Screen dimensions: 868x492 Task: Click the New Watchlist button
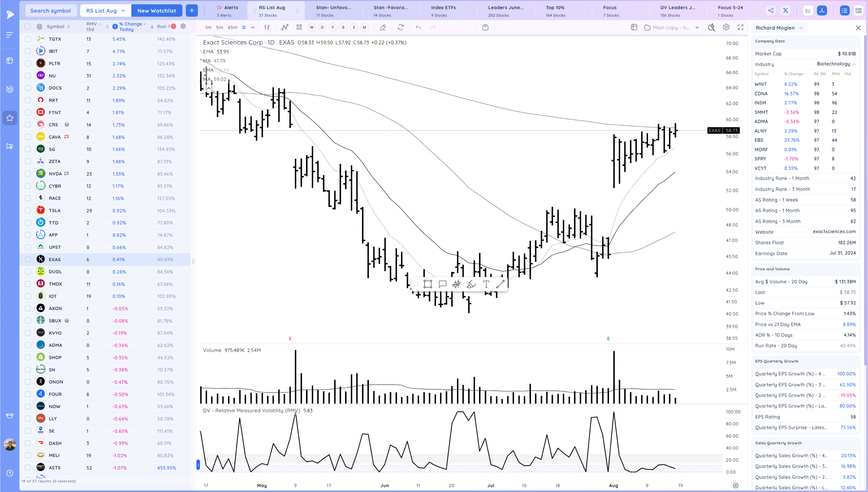tap(156, 10)
